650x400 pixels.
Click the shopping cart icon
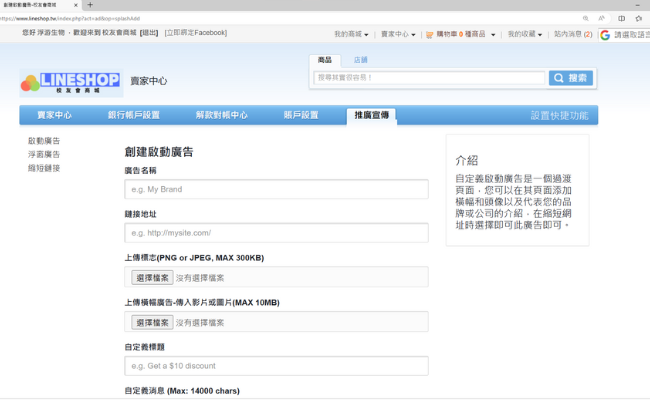[x=429, y=35]
